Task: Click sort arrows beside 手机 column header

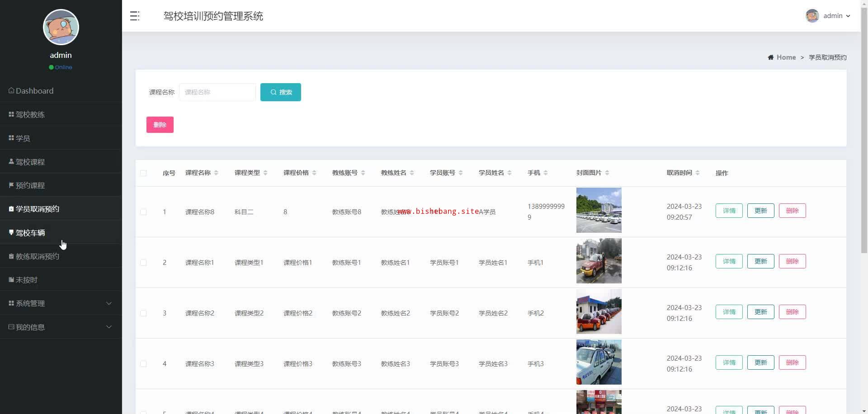Action: coord(546,173)
